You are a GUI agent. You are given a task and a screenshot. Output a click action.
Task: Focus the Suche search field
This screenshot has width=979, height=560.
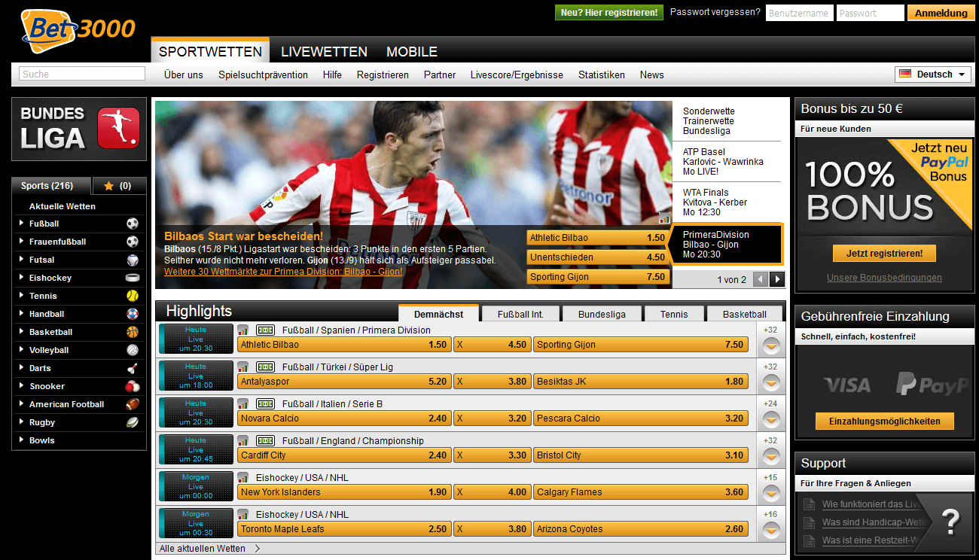coord(82,74)
